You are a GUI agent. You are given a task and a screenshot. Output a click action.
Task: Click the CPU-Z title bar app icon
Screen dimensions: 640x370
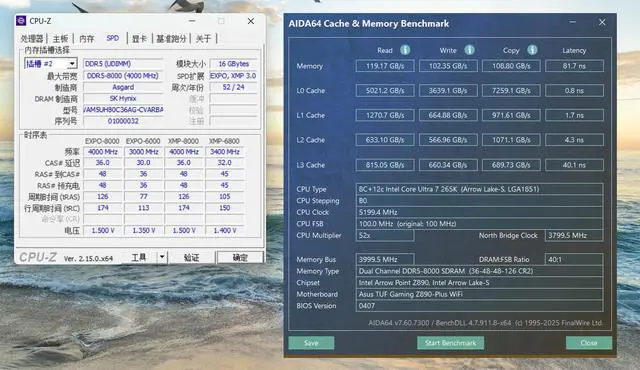tap(21, 21)
